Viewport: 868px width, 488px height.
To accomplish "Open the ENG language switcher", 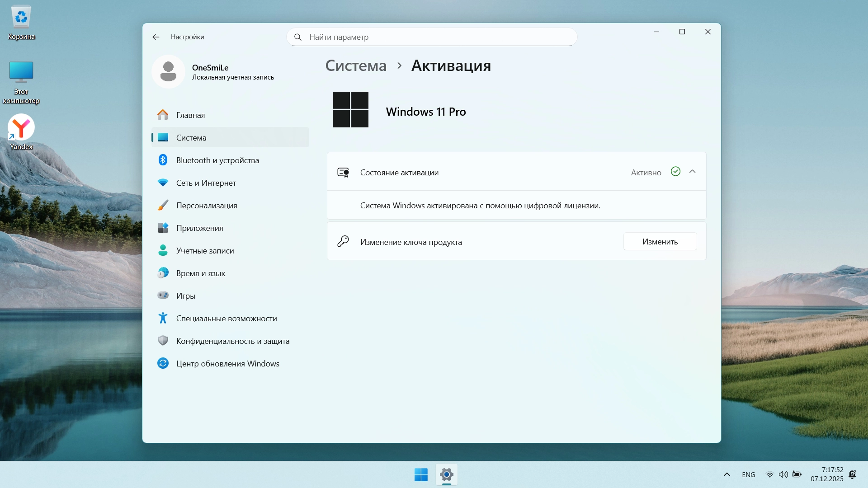I will pos(748,474).
